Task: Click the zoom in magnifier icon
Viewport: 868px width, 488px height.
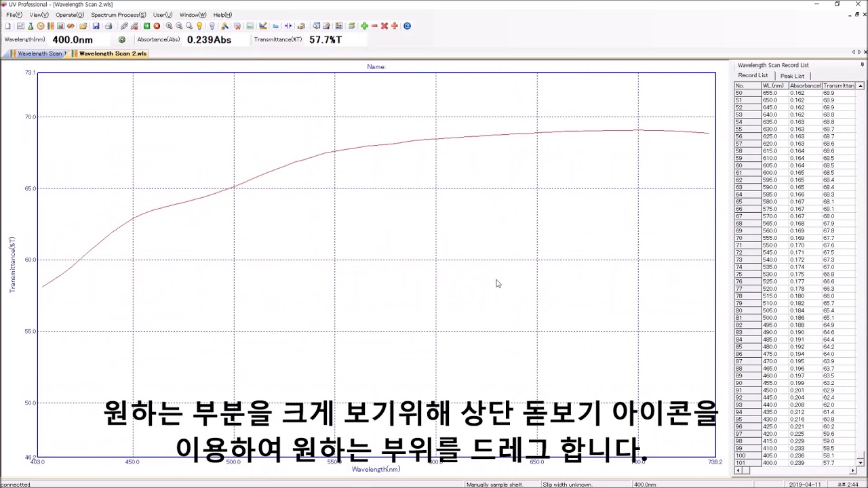Action: pyautogui.click(x=169, y=26)
